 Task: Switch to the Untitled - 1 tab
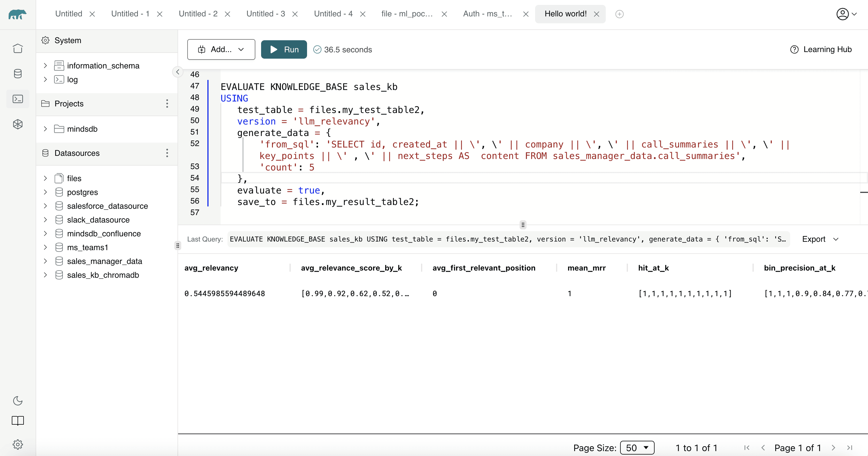click(x=130, y=14)
